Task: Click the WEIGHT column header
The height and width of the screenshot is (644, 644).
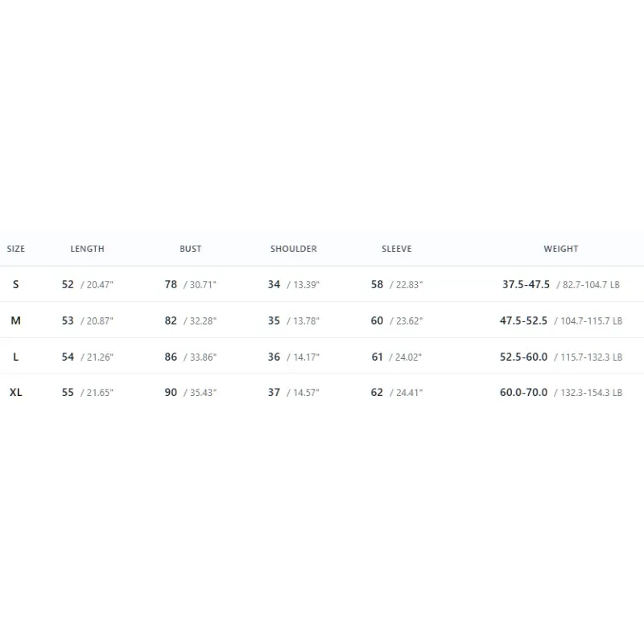Action: point(561,249)
